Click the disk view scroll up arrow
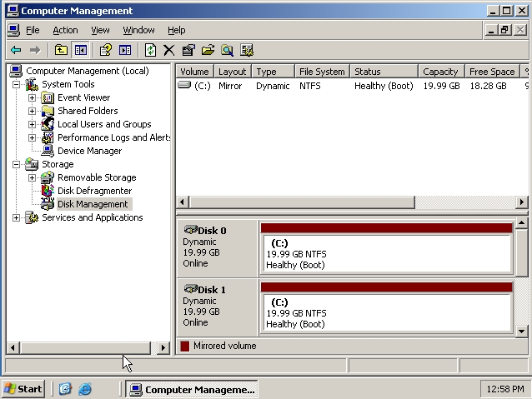532x399 pixels. tap(521, 222)
